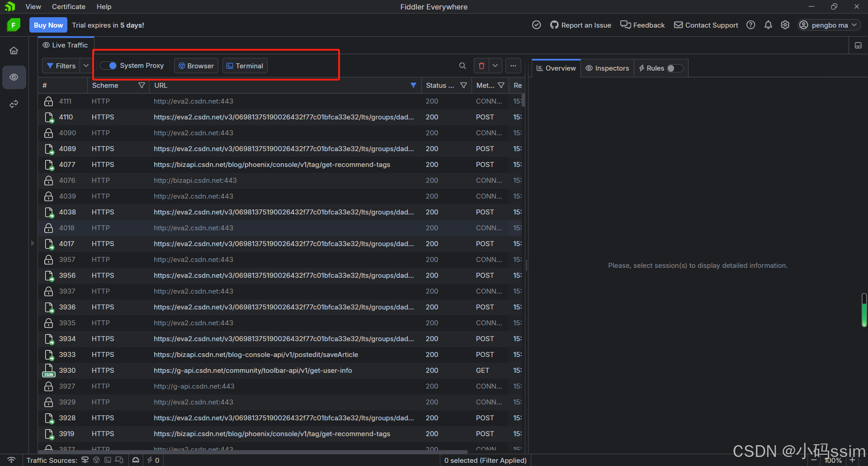The height and width of the screenshot is (466, 868).
Task: Click the # column header
Action: tap(62, 85)
